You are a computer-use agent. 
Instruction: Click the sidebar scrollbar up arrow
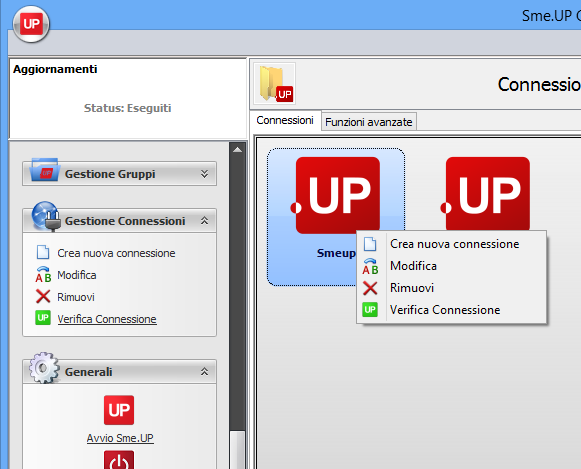click(x=238, y=150)
